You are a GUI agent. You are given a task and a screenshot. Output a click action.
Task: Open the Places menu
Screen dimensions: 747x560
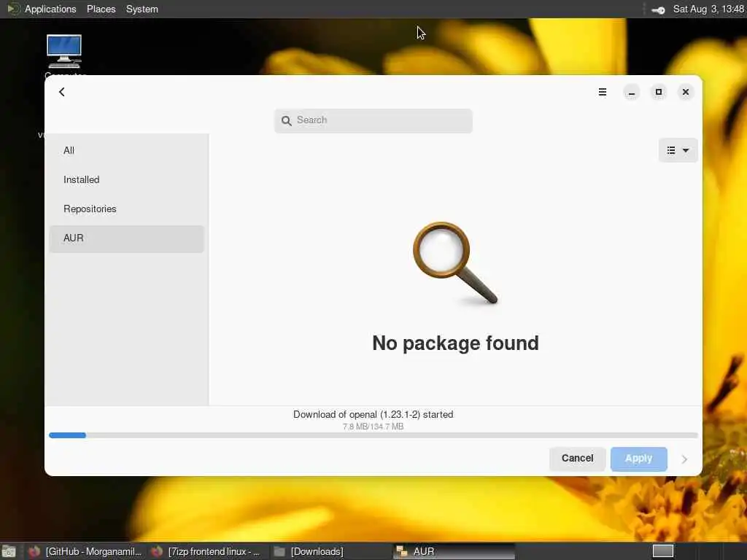click(101, 9)
